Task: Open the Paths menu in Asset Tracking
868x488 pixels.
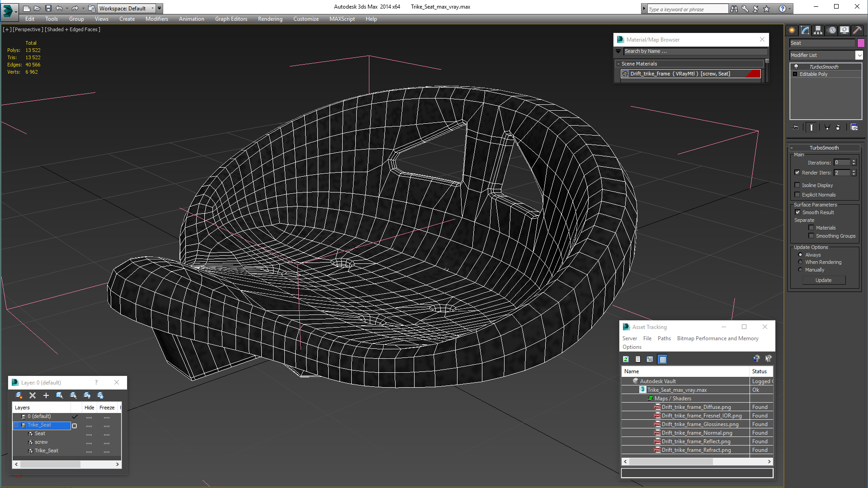Action: [x=664, y=338]
